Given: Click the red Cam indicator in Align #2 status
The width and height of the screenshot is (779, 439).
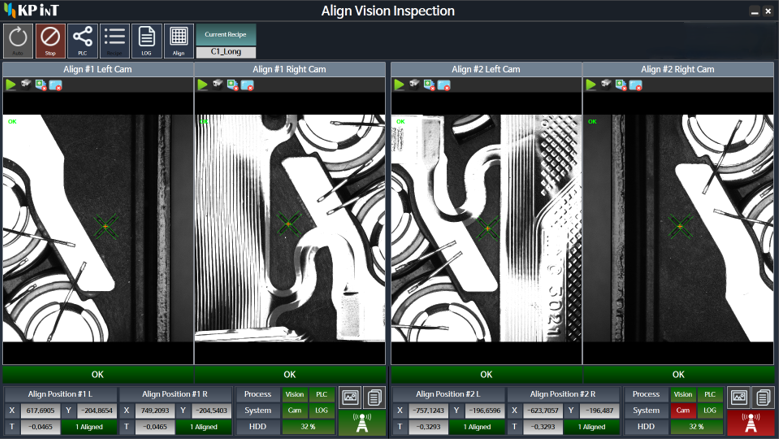Looking at the screenshot, I should 683,410.
